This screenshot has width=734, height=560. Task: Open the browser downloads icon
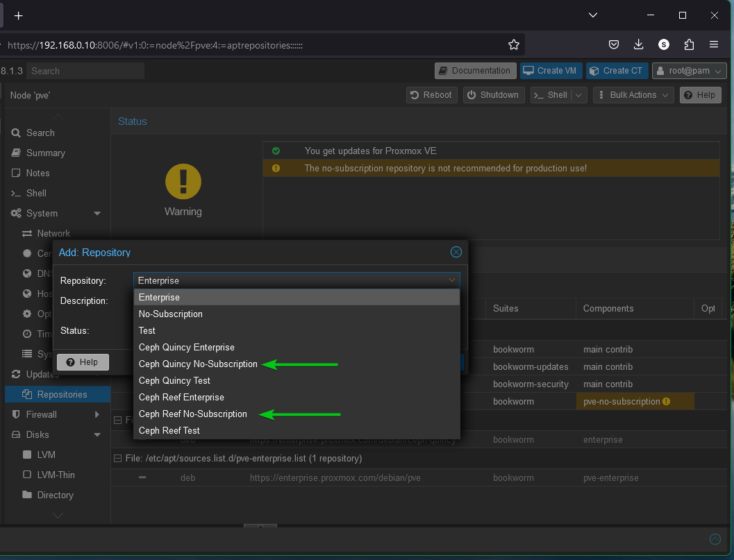point(638,44)
